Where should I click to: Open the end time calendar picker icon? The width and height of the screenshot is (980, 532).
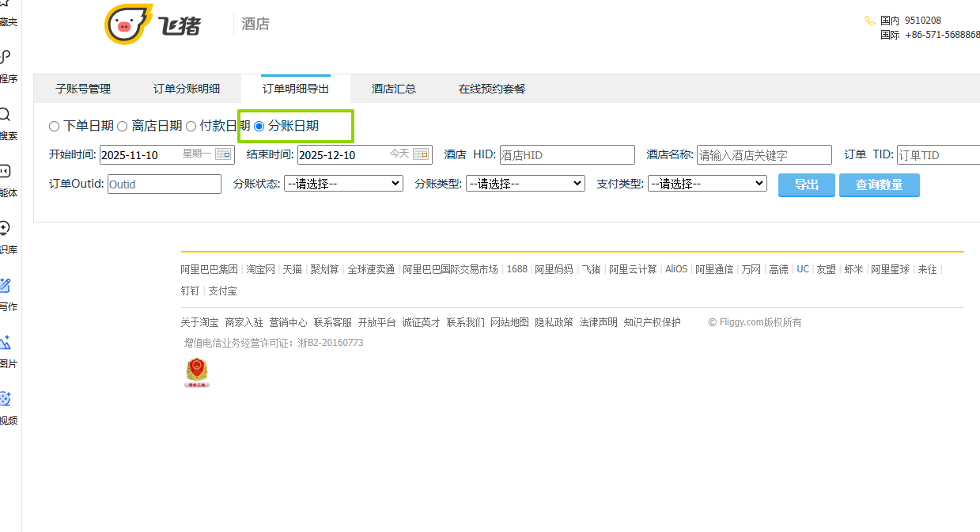click(x=421, y=154)
